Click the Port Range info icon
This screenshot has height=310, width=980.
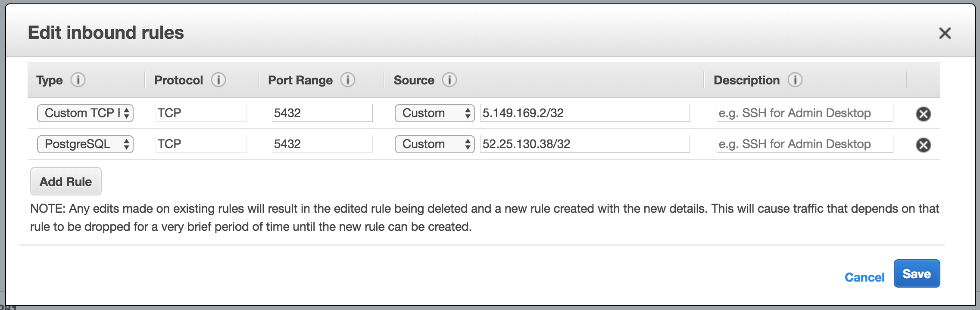coord(347,80)
